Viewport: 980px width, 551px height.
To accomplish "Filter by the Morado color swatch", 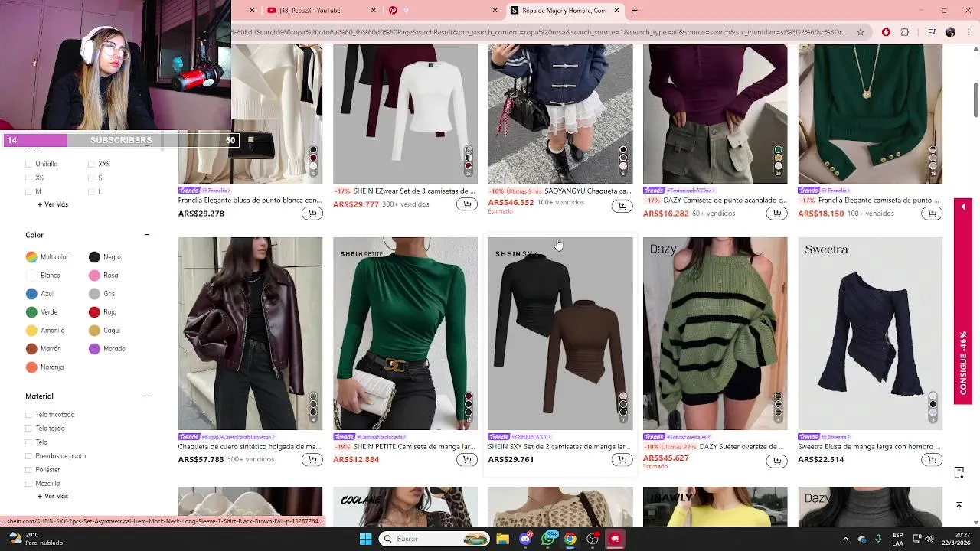I will pyautogui.click(x=94, y=349).
